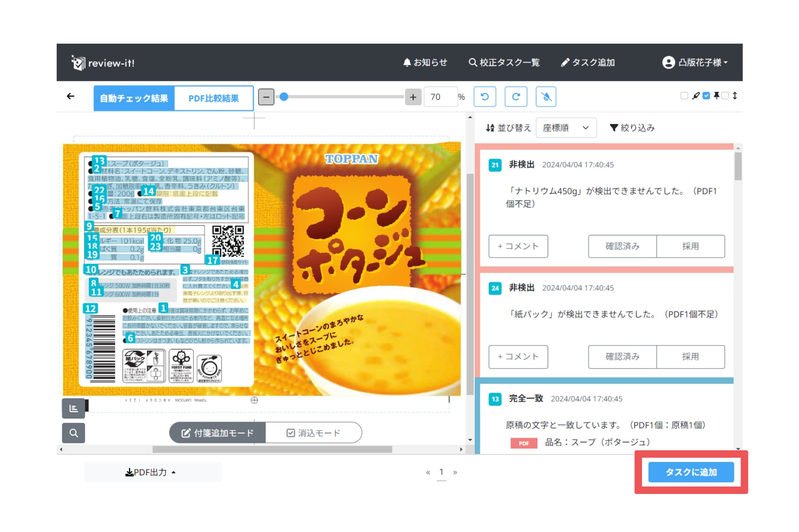Image resolution: width=799 pixels, height=532 pixels.
Task: Check the up-down arrow checkbox
Action: 725,96
